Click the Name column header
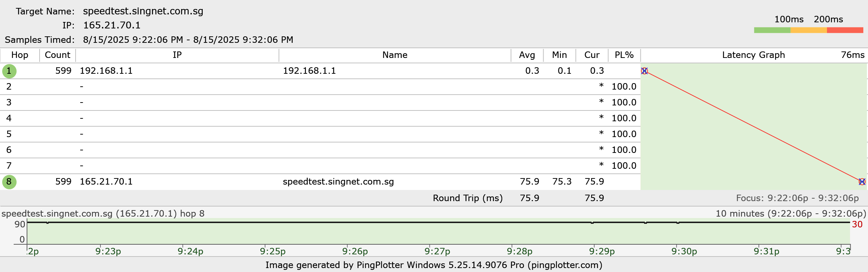This screenshot has width=868, height=272. point(395,55)
